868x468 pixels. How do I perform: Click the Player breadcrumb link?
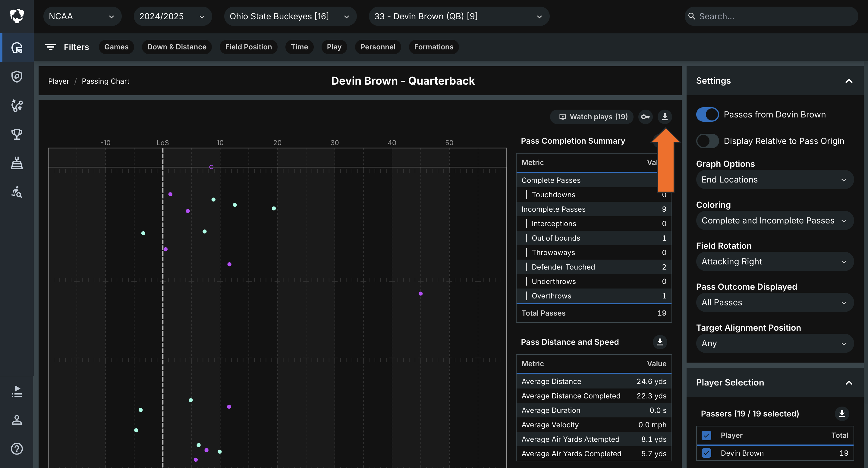click(x=59, y=81)
